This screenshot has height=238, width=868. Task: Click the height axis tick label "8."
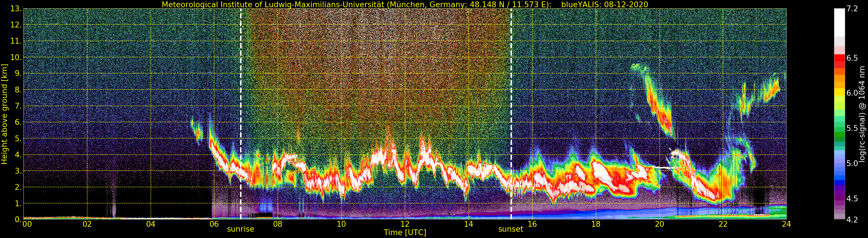(18, 90)
